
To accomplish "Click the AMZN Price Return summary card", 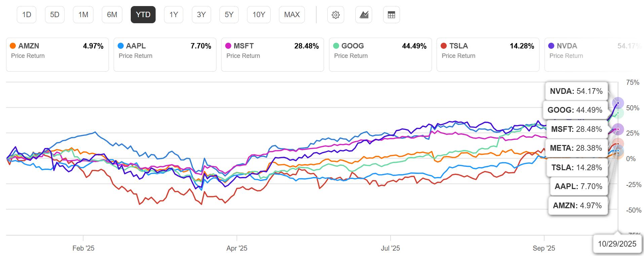I will (x=57, y=54).
